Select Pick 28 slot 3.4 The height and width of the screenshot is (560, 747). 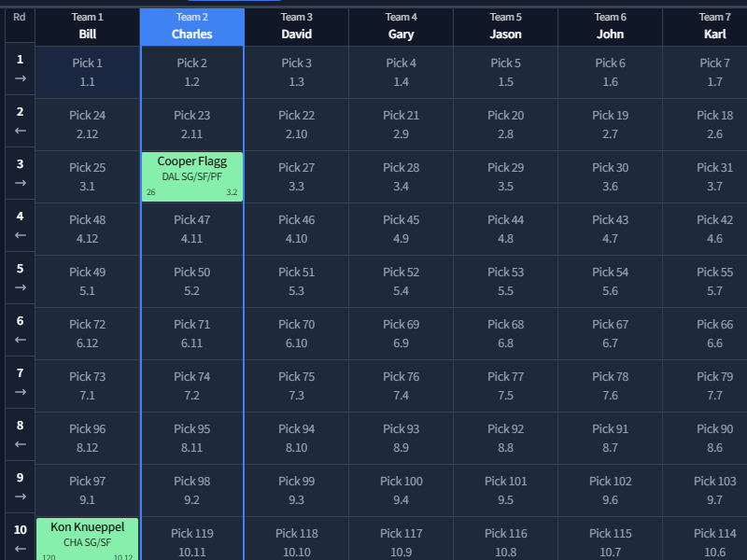(402, 176)
